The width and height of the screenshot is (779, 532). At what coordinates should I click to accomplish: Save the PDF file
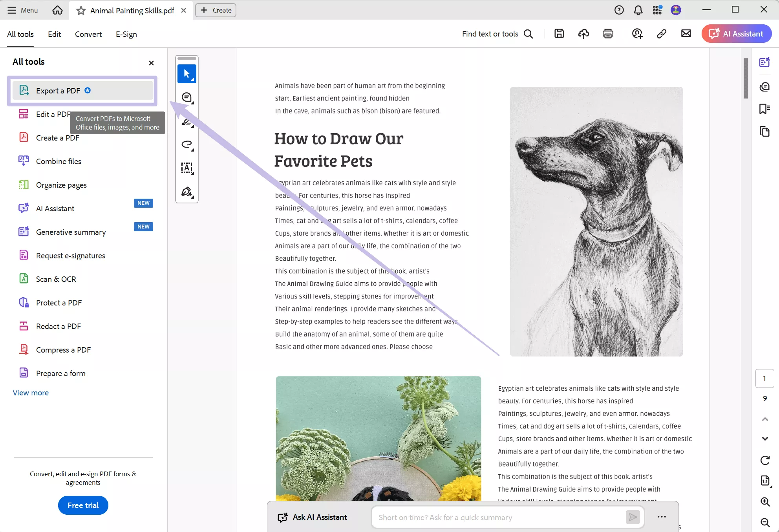click(x=559, y=34)
